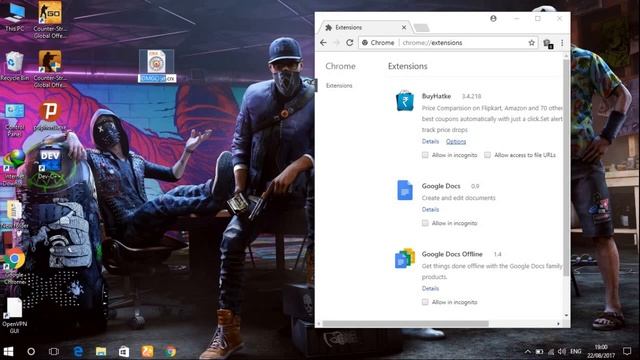Click the vertical scrollbar in Chrome
Screen dimensions: 640x360
click(566, 167)
